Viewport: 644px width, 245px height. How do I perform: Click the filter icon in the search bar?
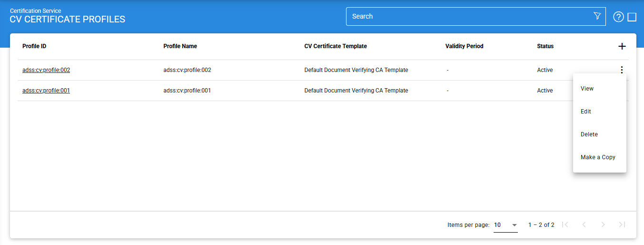(x=597, y=16)
